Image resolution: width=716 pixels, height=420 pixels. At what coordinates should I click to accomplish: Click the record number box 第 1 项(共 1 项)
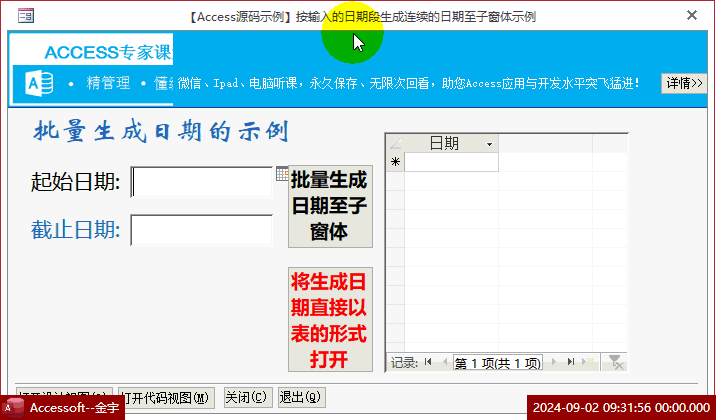click(498, 363)
